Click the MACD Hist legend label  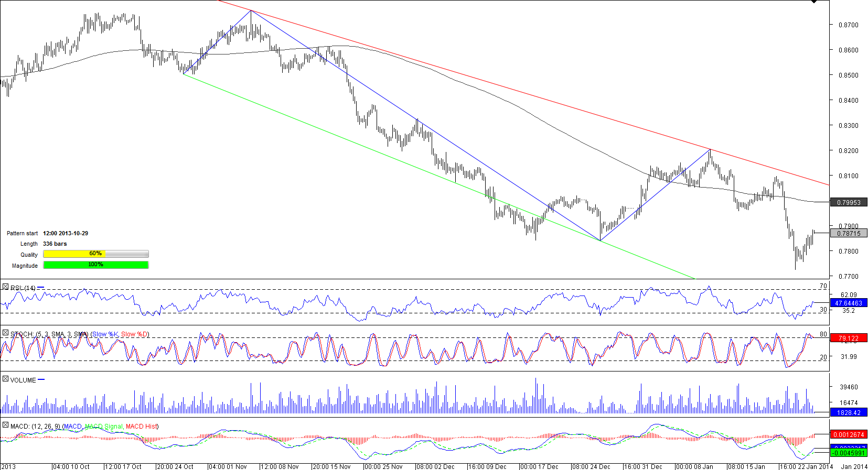141,427
